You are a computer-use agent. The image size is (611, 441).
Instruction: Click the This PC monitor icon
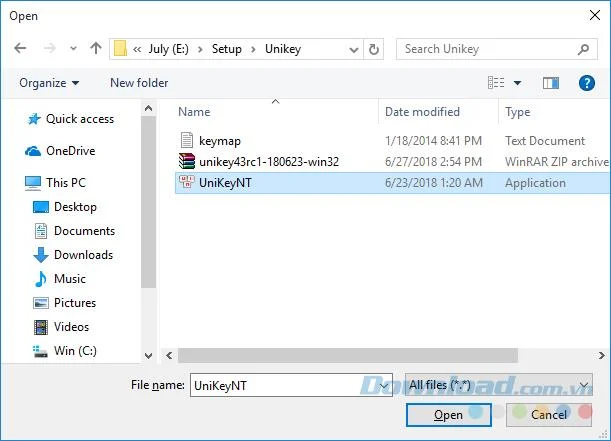pos(33,183)
